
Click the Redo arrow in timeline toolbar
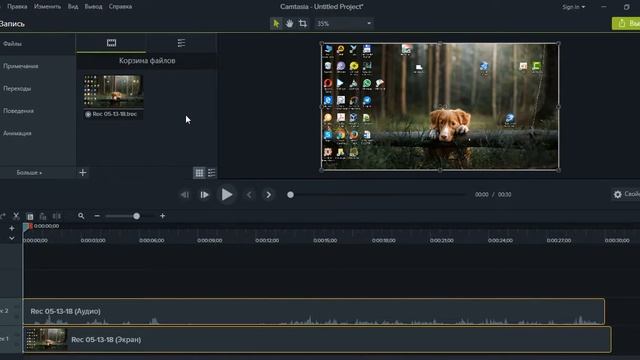click(x=2, y=216)
